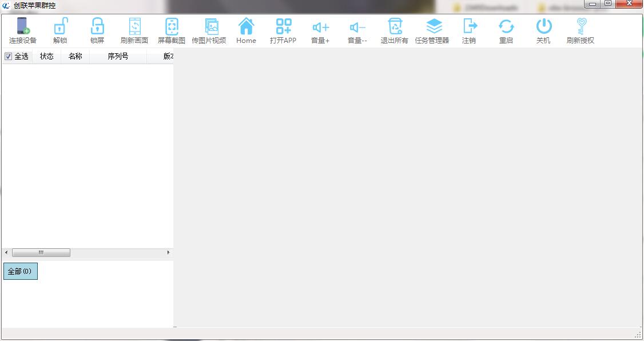Click 刷新授权 refresh authorization key icon
The image size is (644, 341).
point(581,27)
